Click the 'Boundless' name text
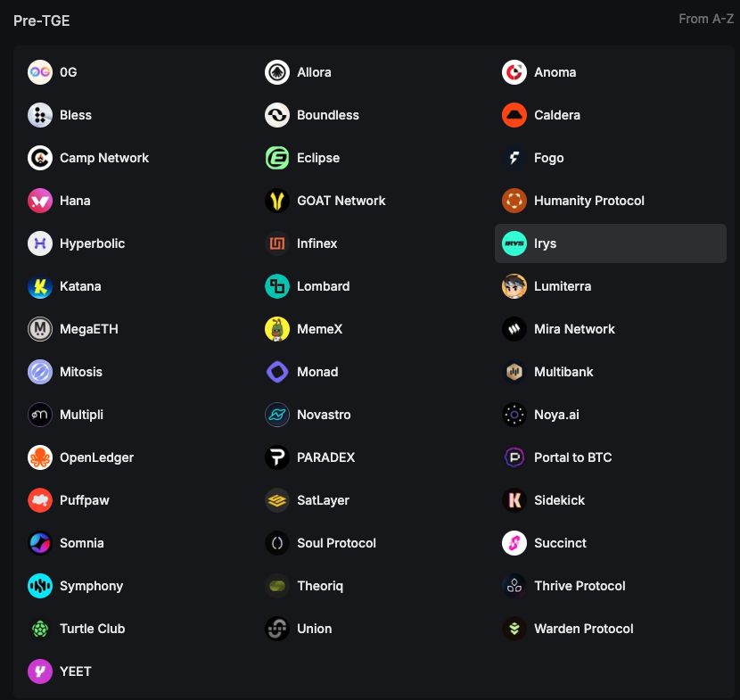This screenshot has width=740, height=700. 328,115
